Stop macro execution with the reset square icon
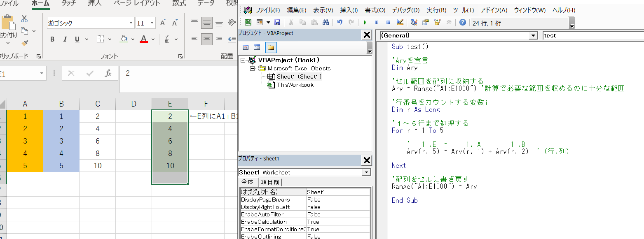 tap(388, 23)
